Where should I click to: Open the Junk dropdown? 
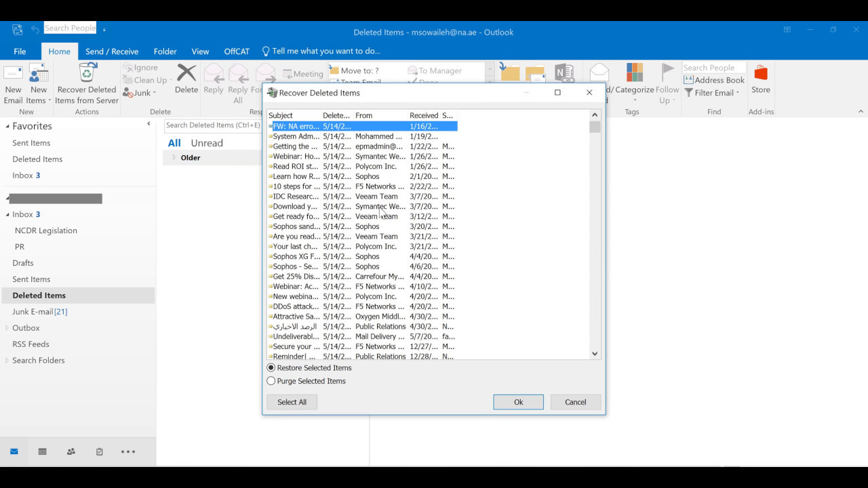tap(140, 93)
